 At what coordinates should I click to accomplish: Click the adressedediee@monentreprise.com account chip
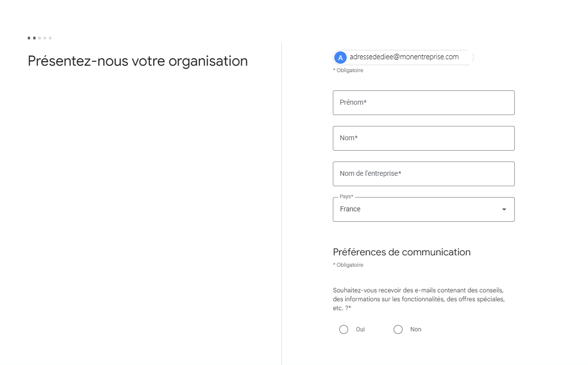pyautogui.click(x=403, y=57)
